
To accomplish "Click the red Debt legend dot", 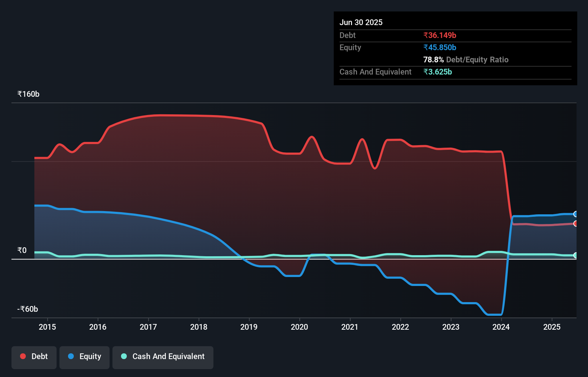I will (x=23, y=356).
